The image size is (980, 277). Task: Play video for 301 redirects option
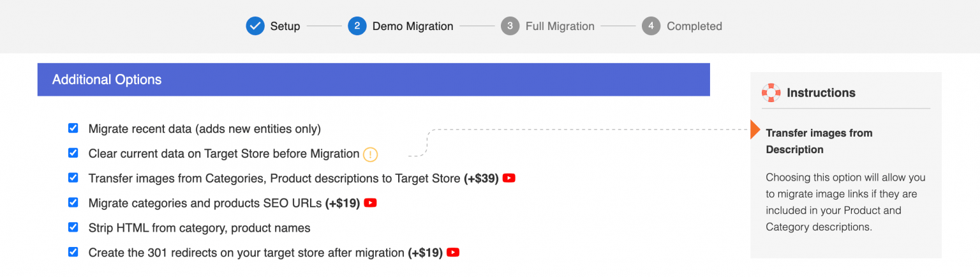coord(453,253)
